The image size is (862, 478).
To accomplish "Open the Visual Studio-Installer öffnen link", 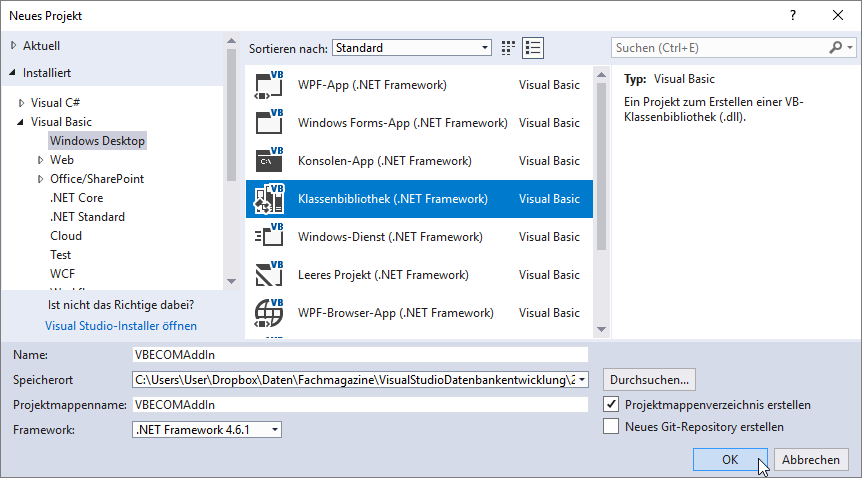I will click(x=121, y=326).
